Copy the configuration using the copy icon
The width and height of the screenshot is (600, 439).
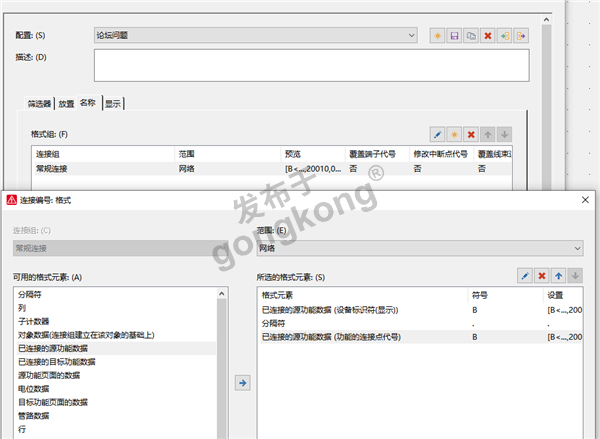pyautogui.click(x=470, y=36)
